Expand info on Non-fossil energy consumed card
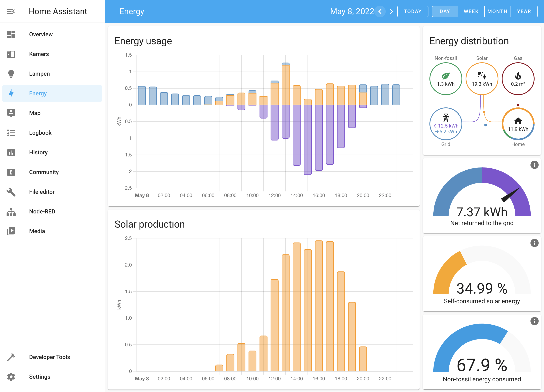The image size is (544, 392). (x=535, y=321)
